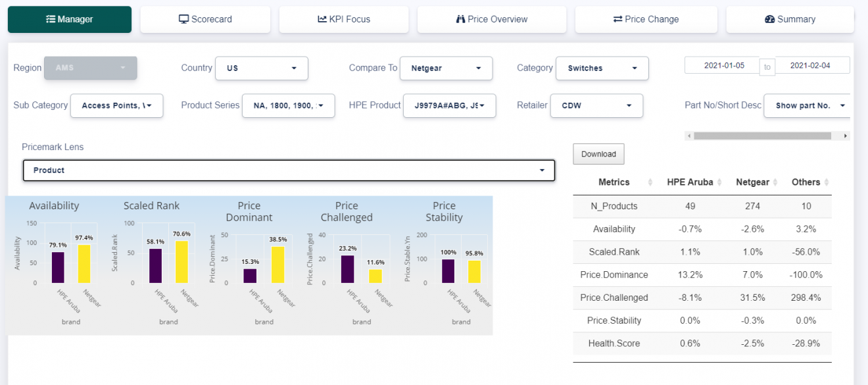Click the Download button

point(598,154)
